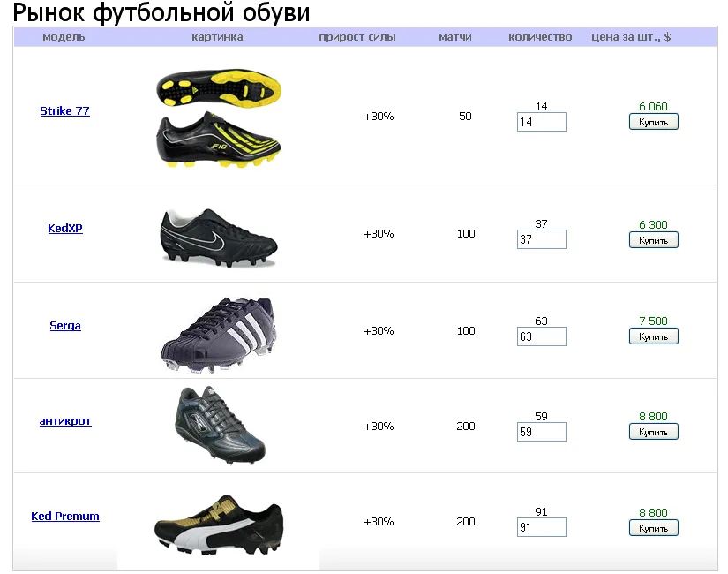728x574 pixels.
Task: Click the цена за шт., $ header
Action: [631, 37]
